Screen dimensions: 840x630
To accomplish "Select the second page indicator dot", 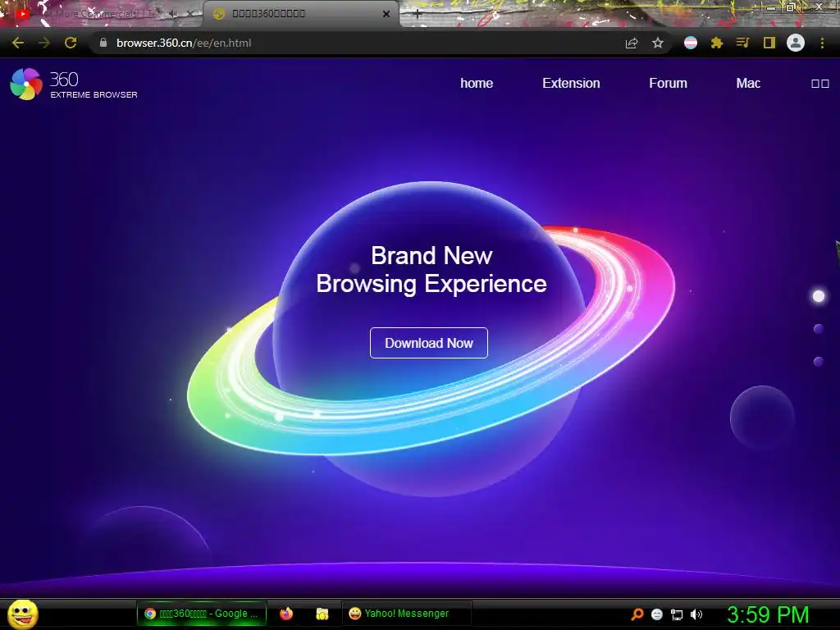I will coord(818,328).
